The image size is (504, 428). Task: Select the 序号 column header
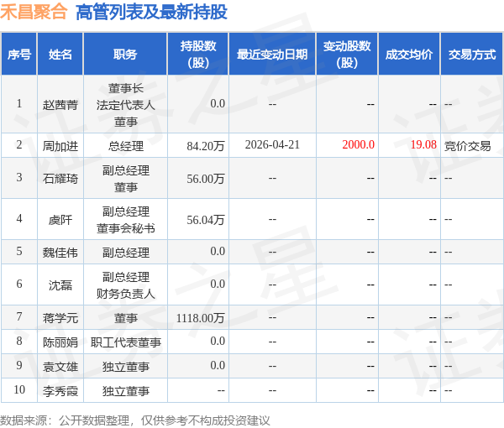19,55
